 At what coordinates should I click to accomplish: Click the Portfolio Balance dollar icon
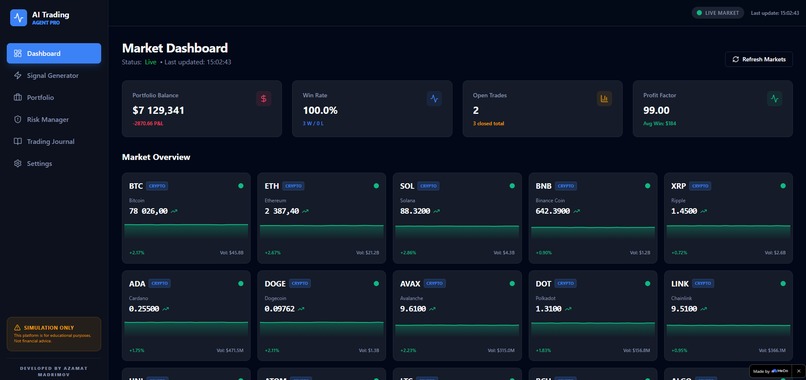coord(264,99)
